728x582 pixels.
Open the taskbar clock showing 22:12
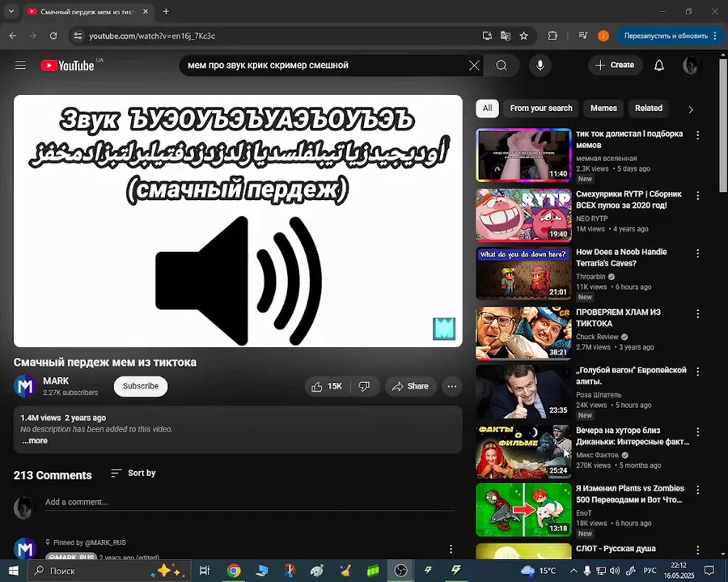[x=679, y=571]
